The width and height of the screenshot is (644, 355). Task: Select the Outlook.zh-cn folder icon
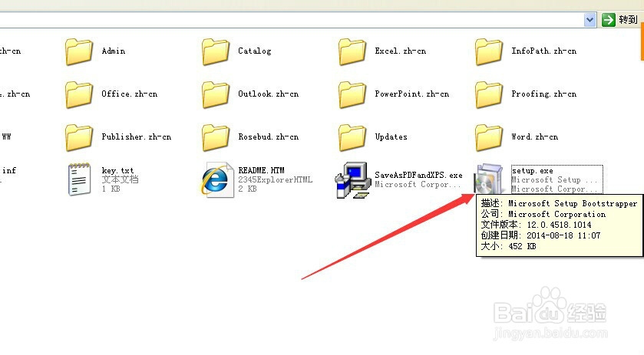(215, 95)
